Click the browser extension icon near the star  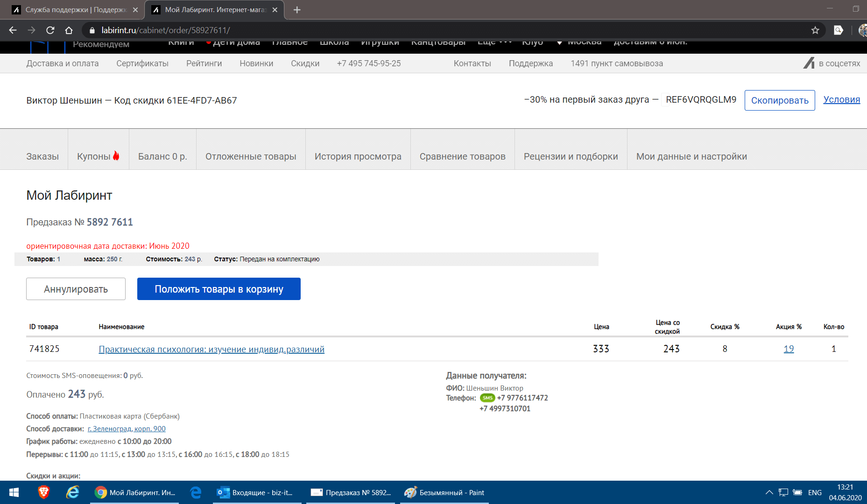click(839, 30)
